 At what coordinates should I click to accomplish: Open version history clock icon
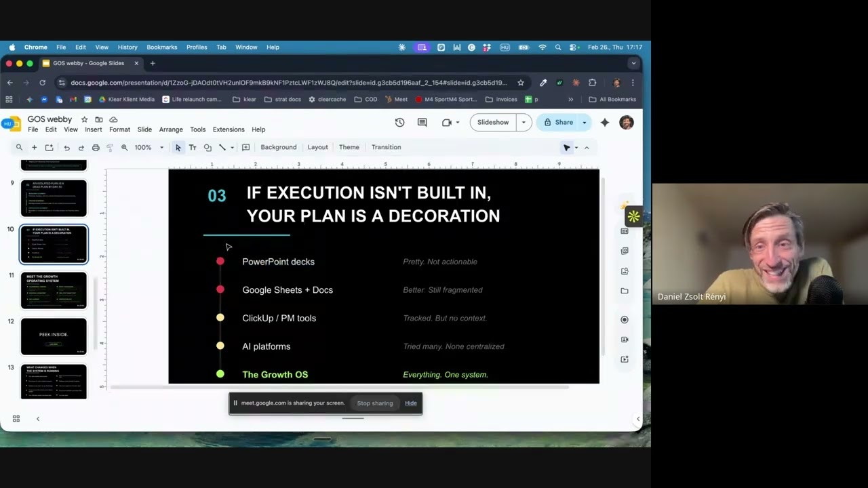pos(399,123)
